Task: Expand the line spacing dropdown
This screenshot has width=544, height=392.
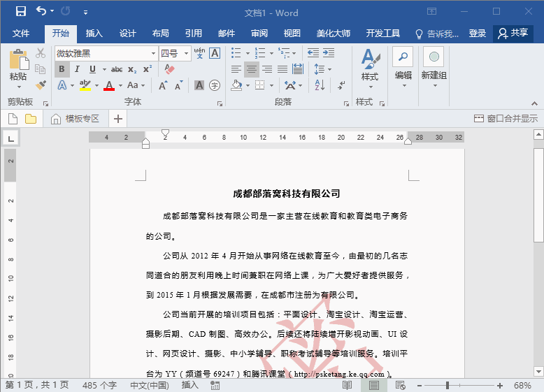Action: click(x=329, y=69)
